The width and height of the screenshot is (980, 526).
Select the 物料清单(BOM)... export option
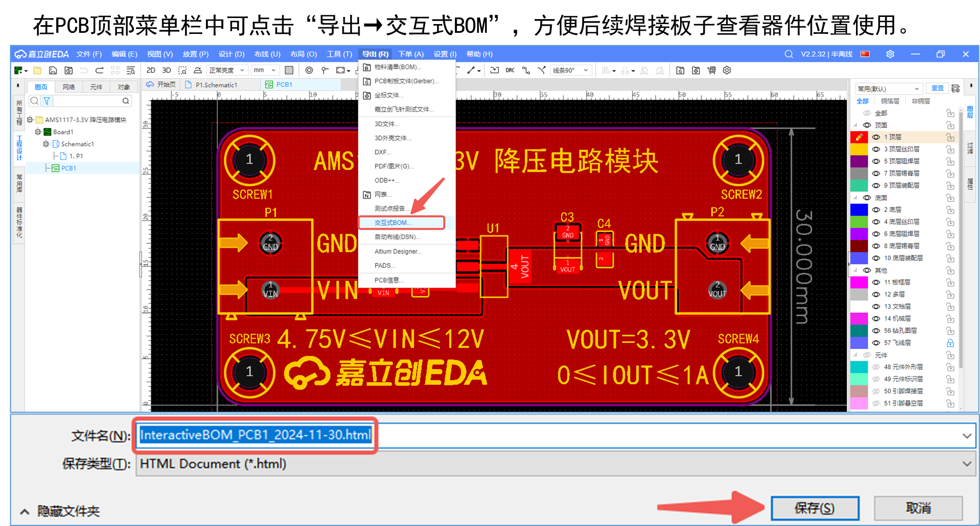click(407, 67)
